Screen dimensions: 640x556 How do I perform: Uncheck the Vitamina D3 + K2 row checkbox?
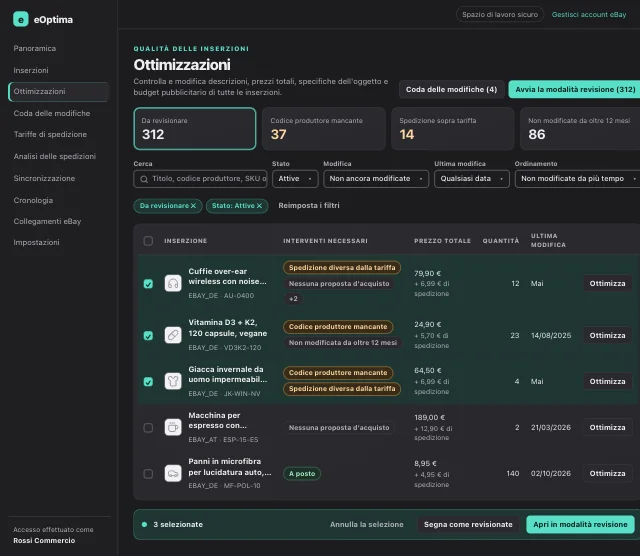(148, 336)
